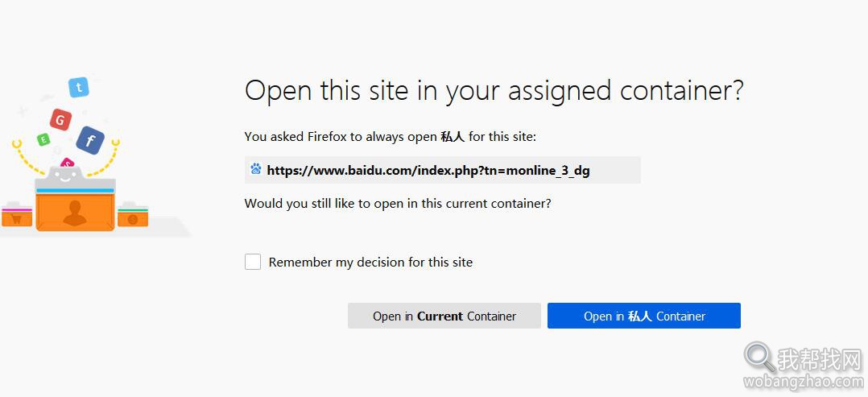The width and height of the screenshot is (868, 397).
Task: Choose Open in Current Container
Action: [444, 316]
